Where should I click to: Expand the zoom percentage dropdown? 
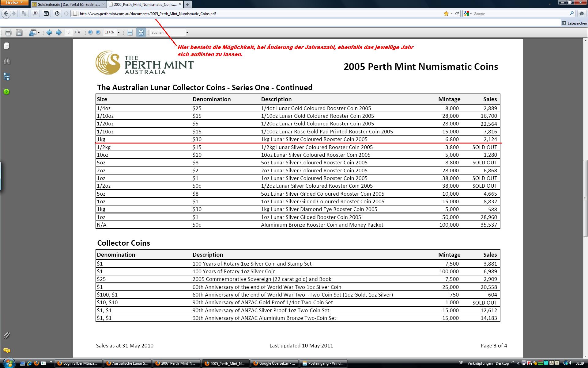pyautogui.click(x=119, y=33)
